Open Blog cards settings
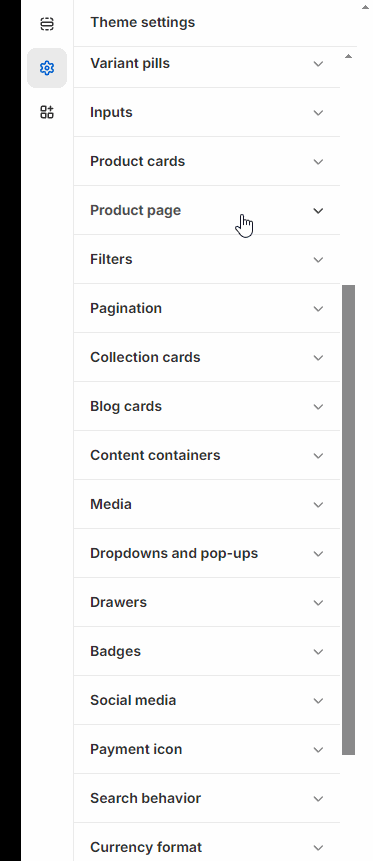 207,406
